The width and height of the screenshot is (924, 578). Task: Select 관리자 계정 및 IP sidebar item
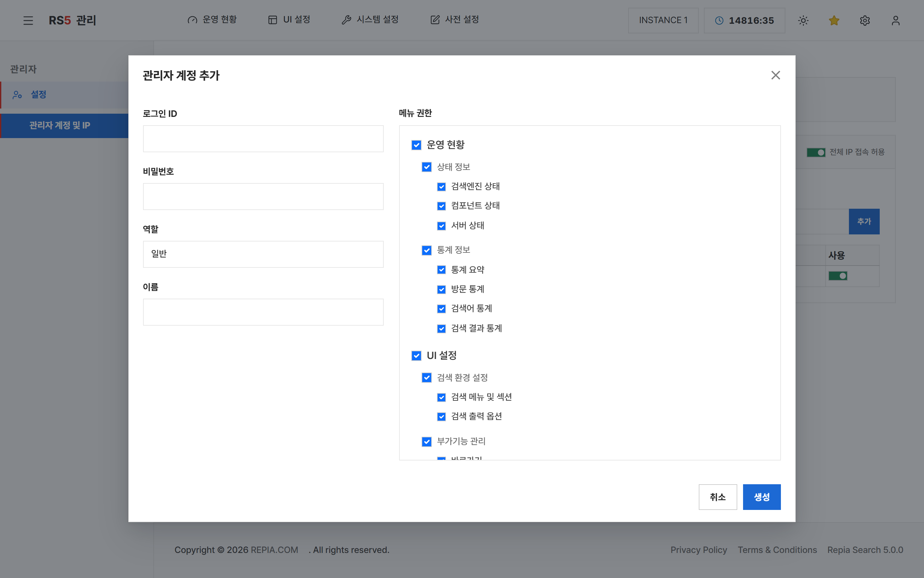[x=64, y=125]
